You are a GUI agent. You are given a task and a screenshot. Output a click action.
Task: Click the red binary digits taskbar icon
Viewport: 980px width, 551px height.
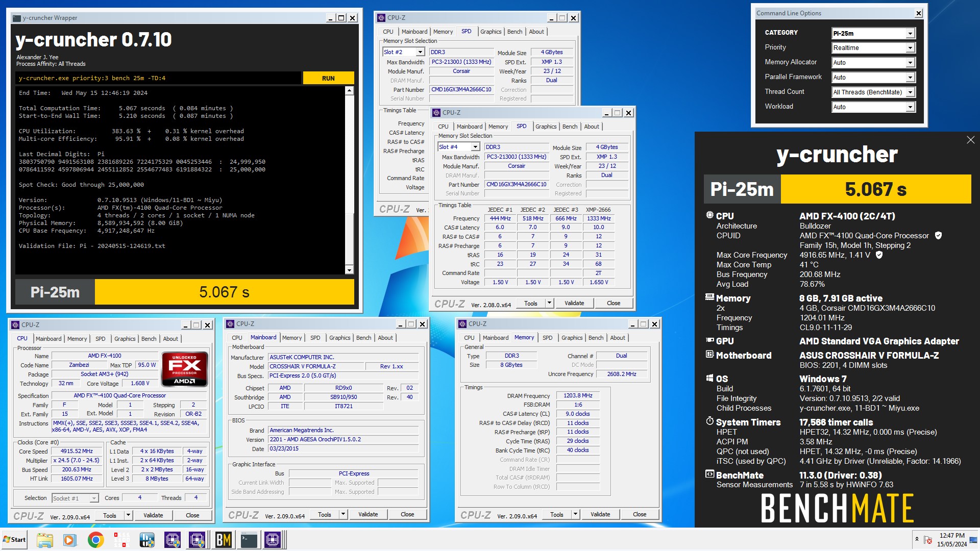coord(121,540)
